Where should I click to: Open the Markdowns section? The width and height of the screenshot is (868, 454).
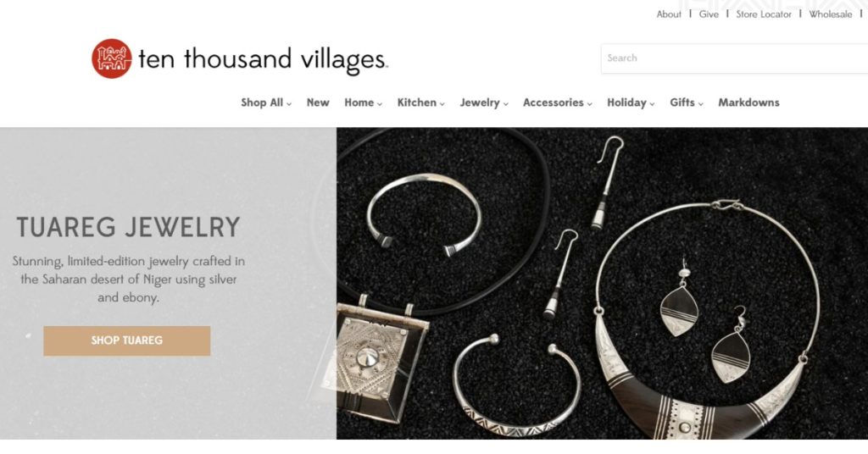[748, 102]
